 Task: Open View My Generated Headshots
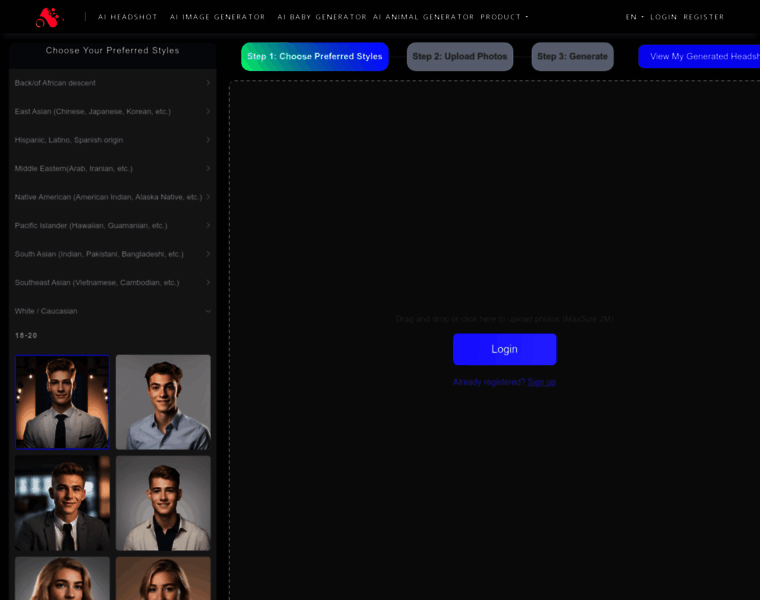click(x=699, y=57)
